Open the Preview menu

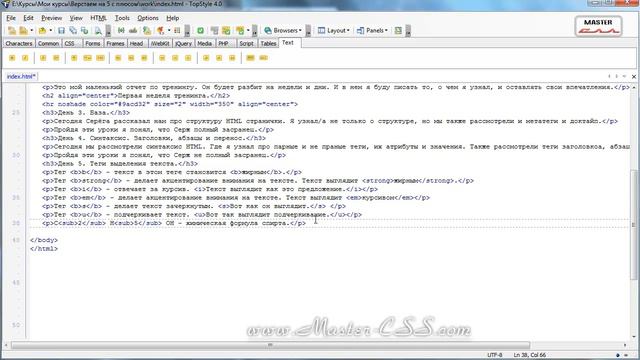point(51,18)
